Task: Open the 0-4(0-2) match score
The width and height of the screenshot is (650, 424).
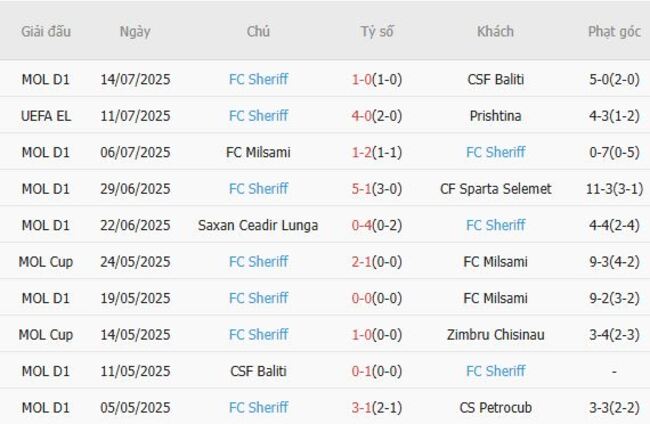Action: pos(377,225)
